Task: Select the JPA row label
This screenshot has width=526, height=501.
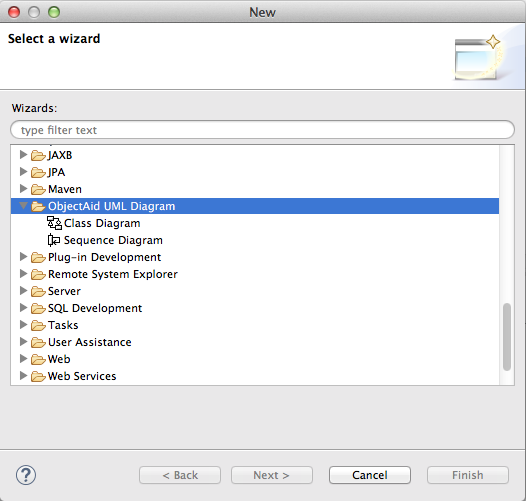Action: pos(56,172)
